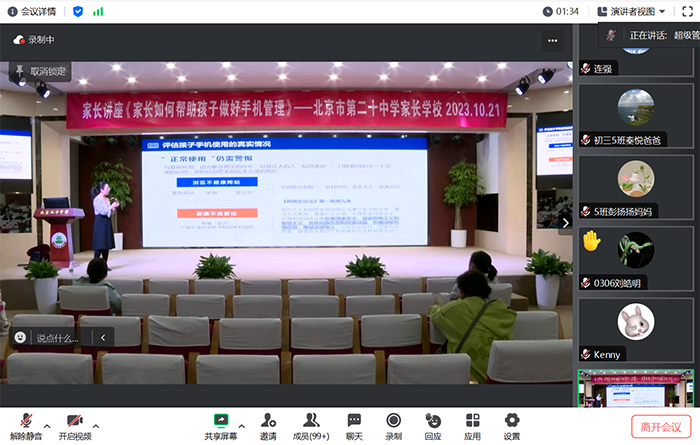Viewport: 700px width, 445px height.
Task: Turn on camera with 开启视频
Action: tap(75, 426)
